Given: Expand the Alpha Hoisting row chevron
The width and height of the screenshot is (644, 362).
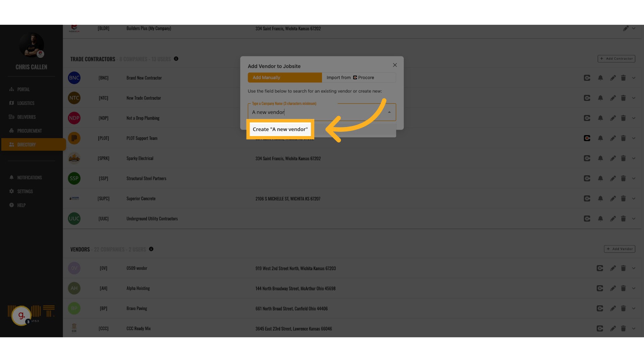Looking at the screenshot, I should pos(634,288).
